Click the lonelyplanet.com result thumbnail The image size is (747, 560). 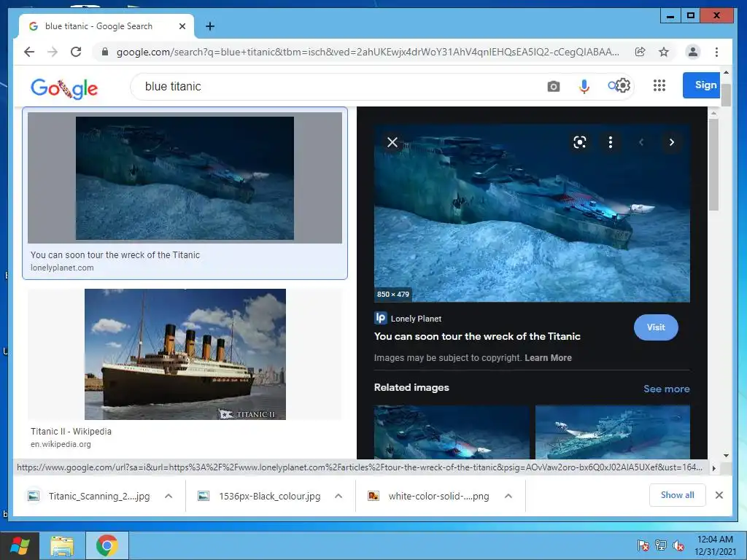tap(185, 178)
